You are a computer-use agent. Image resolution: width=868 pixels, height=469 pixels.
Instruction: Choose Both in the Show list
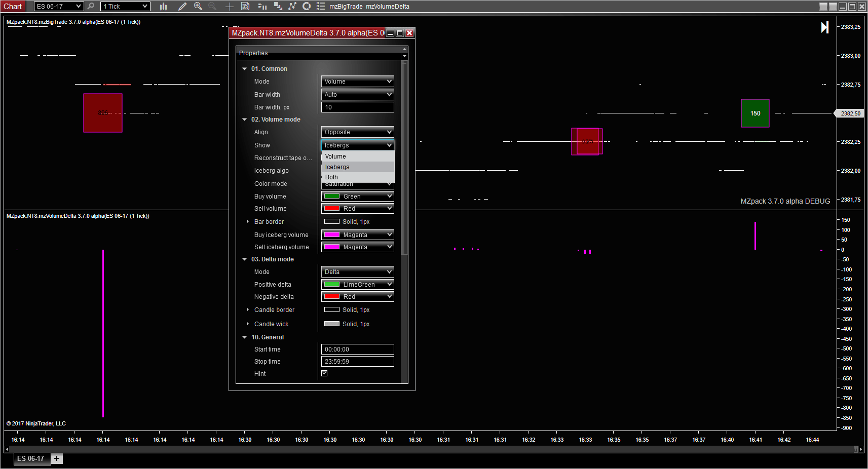tap(358, 177)
